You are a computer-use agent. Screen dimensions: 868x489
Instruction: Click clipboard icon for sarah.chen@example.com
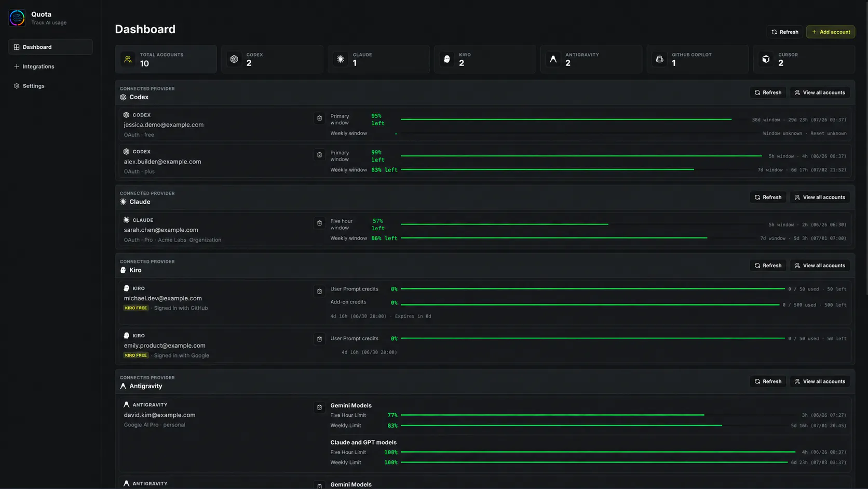(x=319, y=223)
